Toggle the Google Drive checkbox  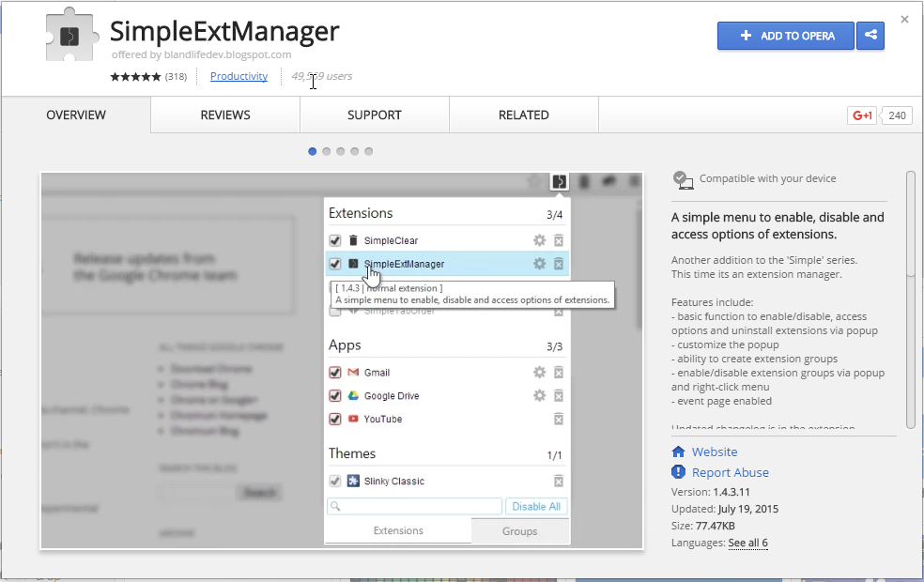coord(334,396)
